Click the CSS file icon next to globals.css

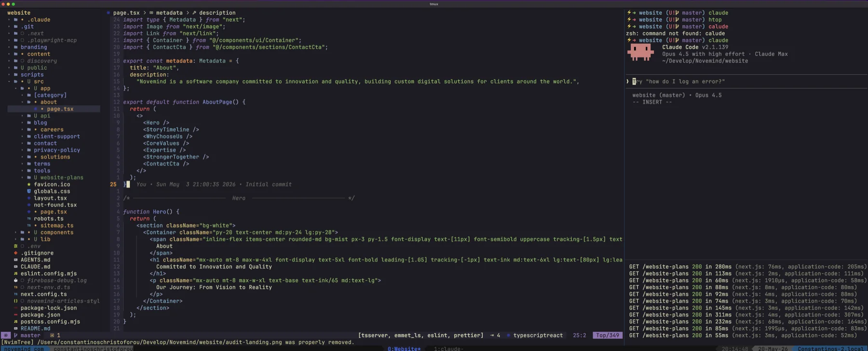point(29,191)
